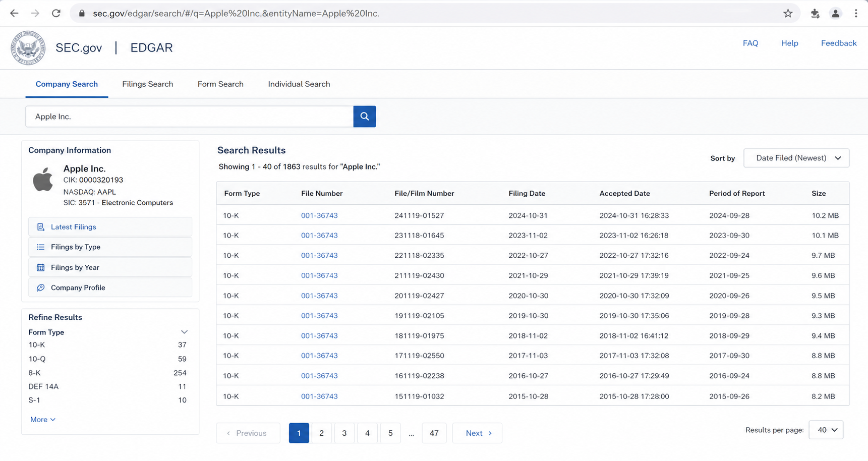Open file number link for 2018-11-02 filing
Image resolution: width=868 pixels, height=461 pixels.
coord(319,336)
